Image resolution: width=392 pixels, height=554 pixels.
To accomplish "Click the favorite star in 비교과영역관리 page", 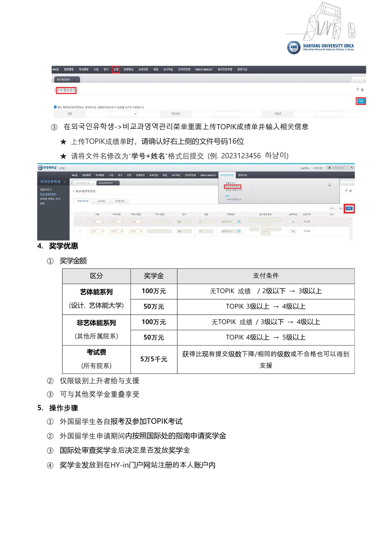I will 351,191.
